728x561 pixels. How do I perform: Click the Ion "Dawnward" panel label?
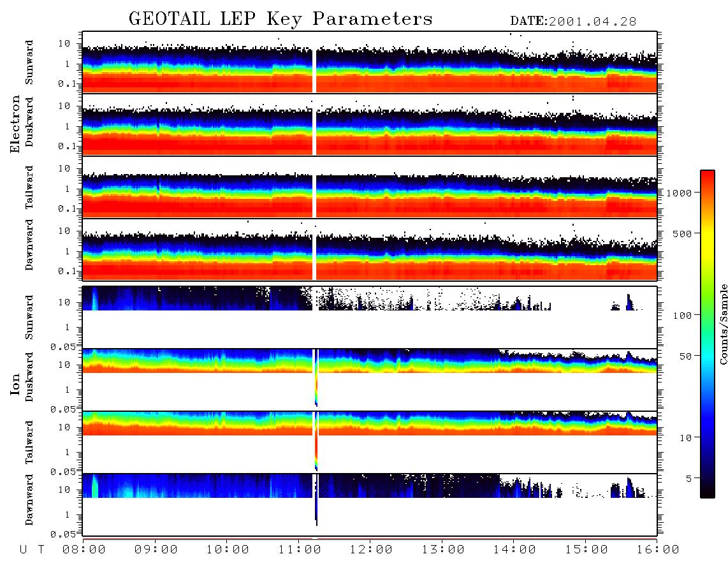tap(29, 500)
